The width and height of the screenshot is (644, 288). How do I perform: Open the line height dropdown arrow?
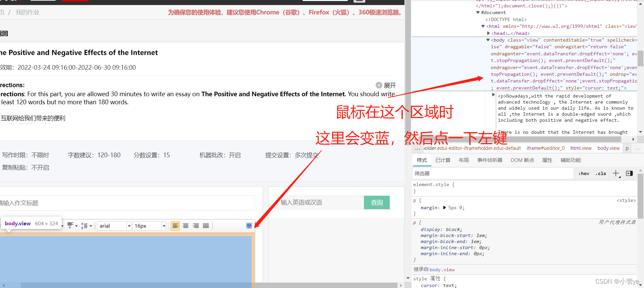(x=91, y=226)
